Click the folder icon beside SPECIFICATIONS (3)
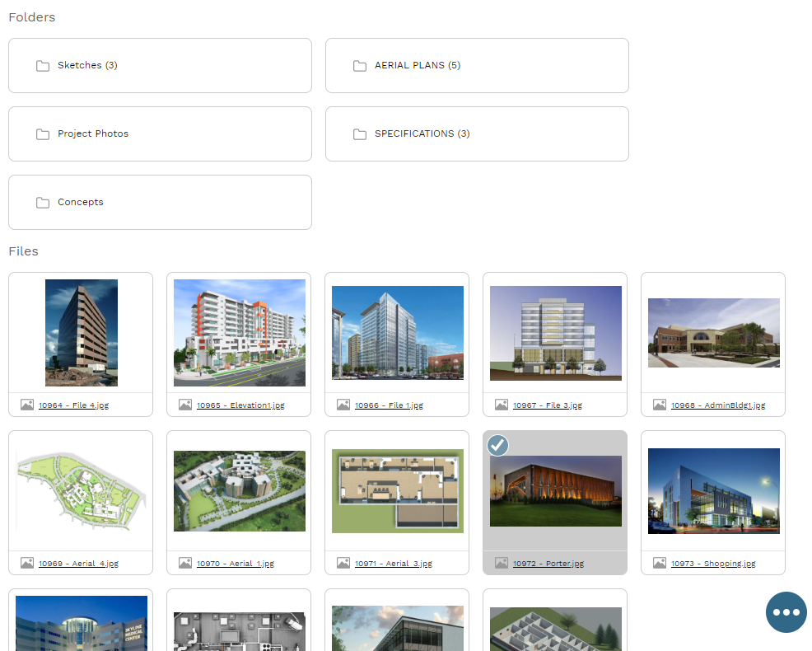The height and width of the screenshot is (651, 812). click(x=360, y=134)
